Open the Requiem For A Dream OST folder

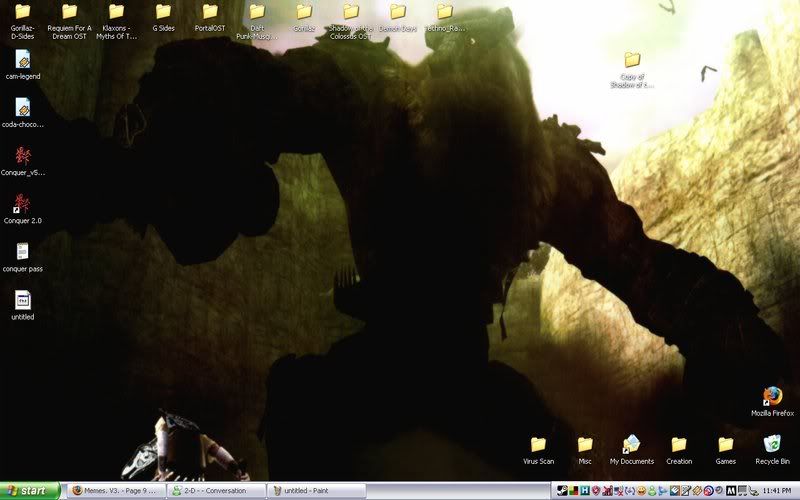(x=69, y=21)
